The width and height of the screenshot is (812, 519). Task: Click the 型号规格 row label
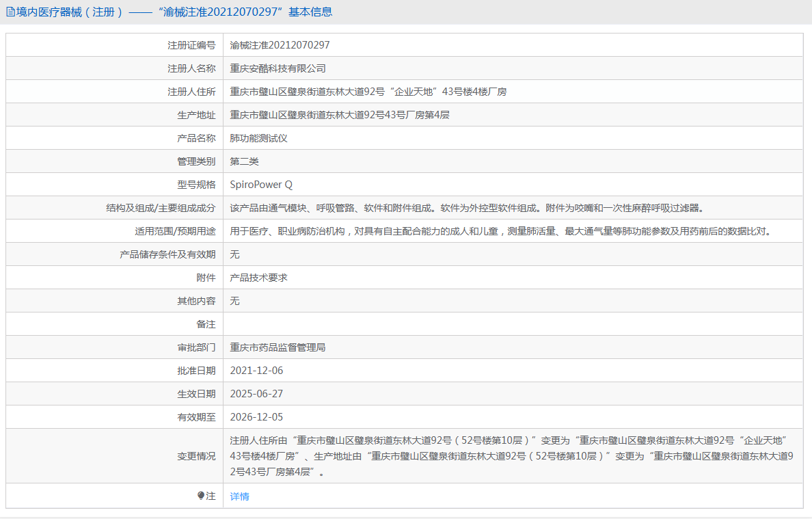[x=196, y=185]
